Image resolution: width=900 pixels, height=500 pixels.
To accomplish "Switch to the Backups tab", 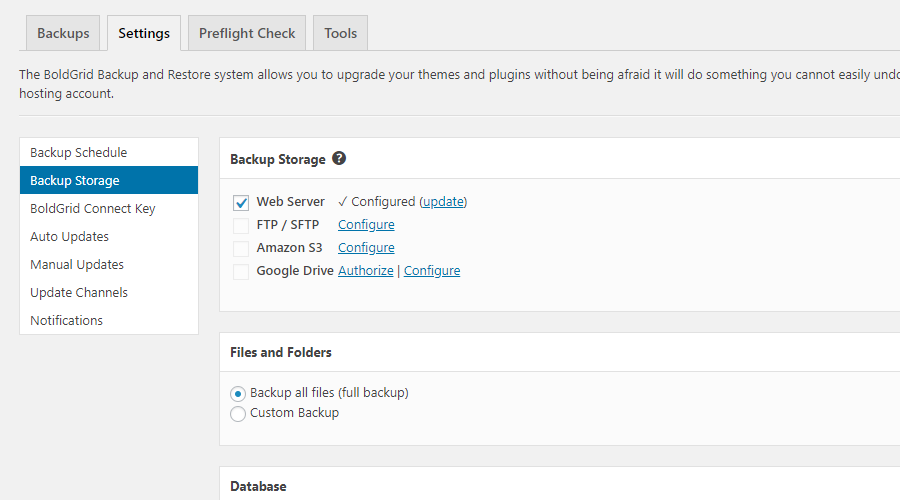I will click(63, 33).
